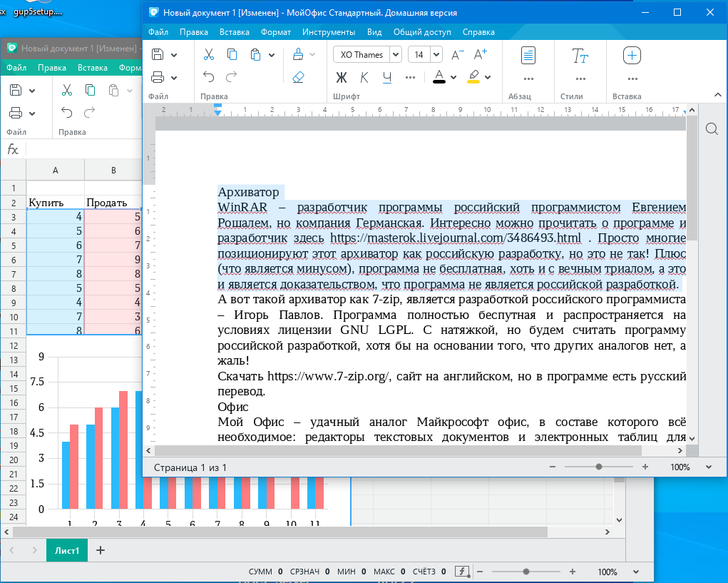Expand the Save options arrow in the editor

coord(174,55)
